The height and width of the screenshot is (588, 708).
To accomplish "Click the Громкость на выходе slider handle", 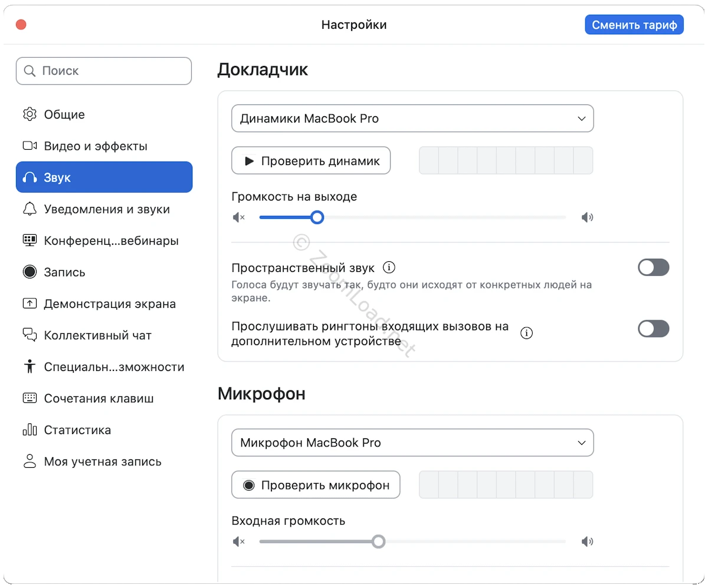I will pyautogui.click(x=317, y=218).
